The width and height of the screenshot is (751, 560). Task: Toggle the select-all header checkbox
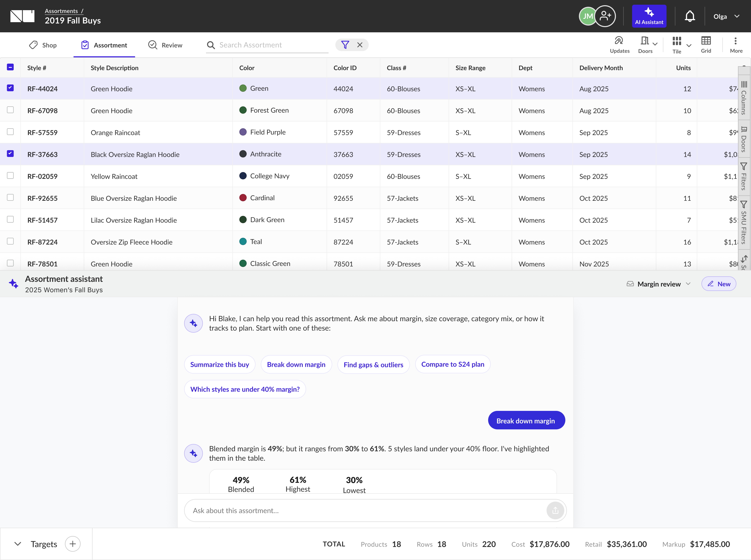click(x=10, y=67)
